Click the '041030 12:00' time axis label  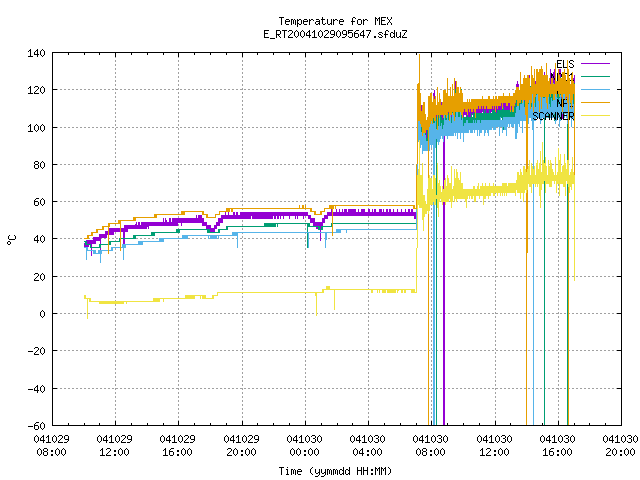tap(495, 446)
